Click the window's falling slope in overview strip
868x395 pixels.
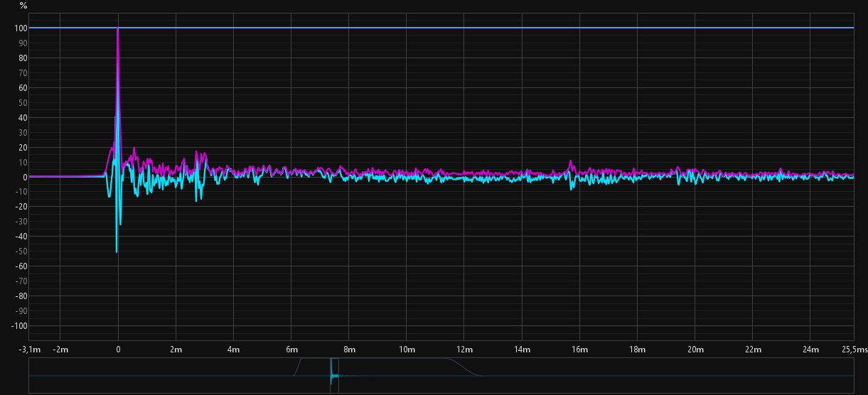coord(464,367)
